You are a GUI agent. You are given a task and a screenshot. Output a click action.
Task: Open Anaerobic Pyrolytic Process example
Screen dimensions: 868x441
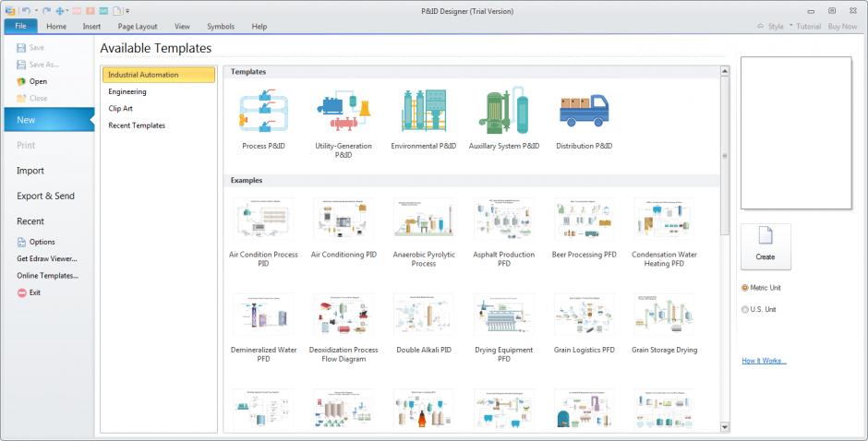pos(424,232)
